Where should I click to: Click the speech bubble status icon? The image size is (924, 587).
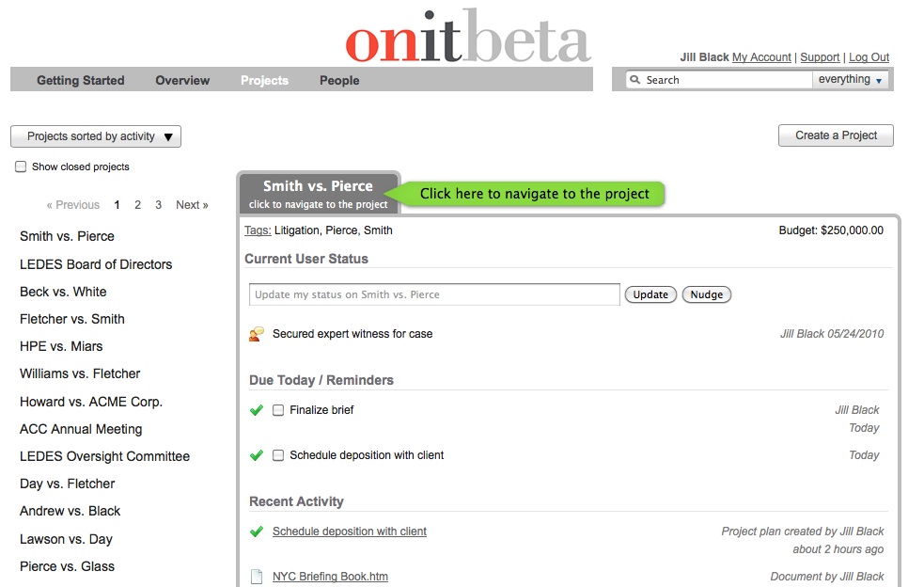[x=257, y=334]
